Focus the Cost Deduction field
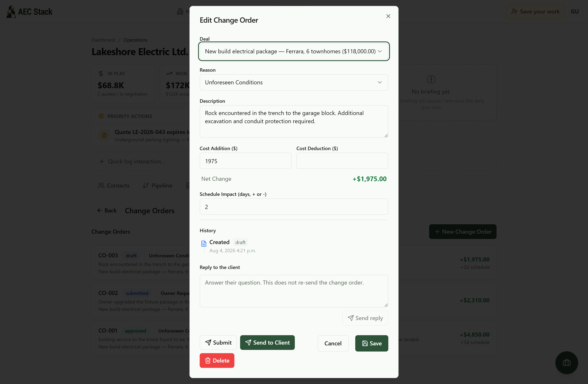 pos(342,161)
